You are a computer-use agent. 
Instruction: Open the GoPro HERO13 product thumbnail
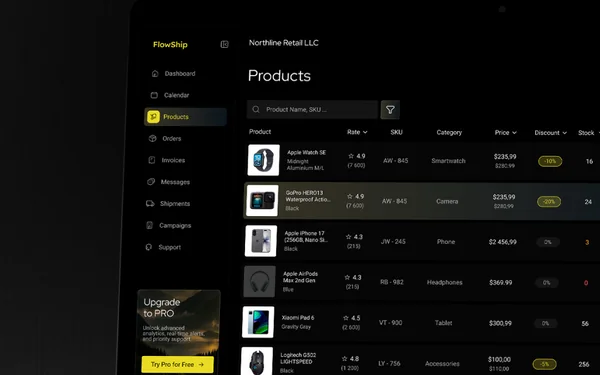[x=262, y=201]
